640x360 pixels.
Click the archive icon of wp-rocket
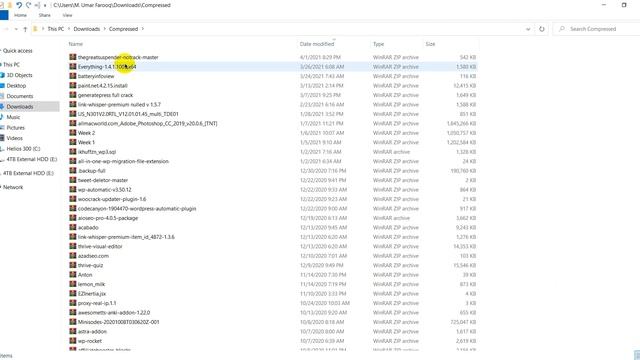pos(73,340)
